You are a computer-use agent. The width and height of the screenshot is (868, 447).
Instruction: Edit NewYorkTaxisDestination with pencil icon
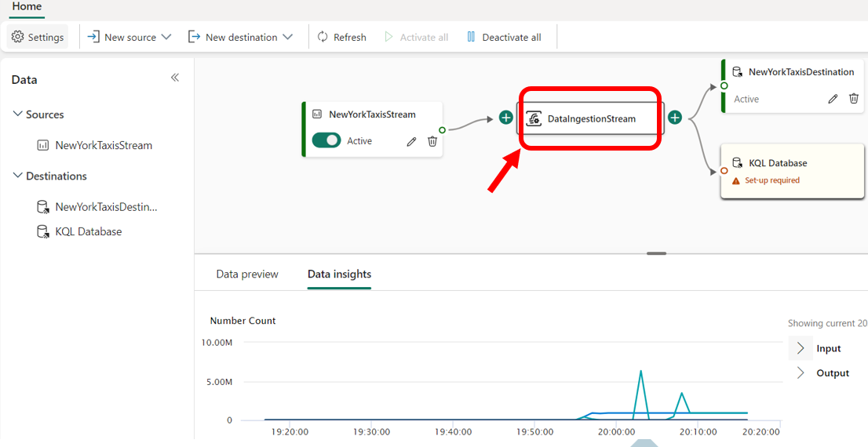click(833, 99)
